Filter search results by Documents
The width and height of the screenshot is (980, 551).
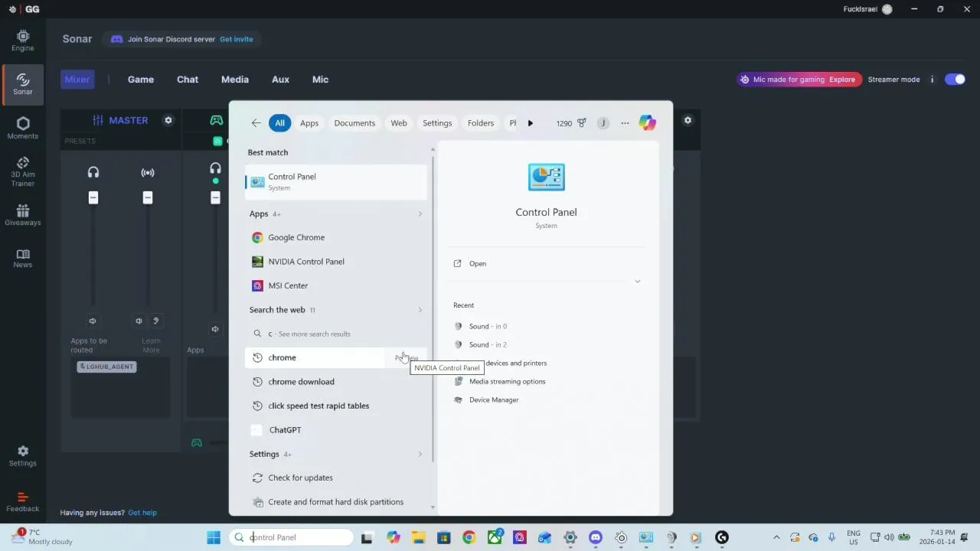click(354, 123)
